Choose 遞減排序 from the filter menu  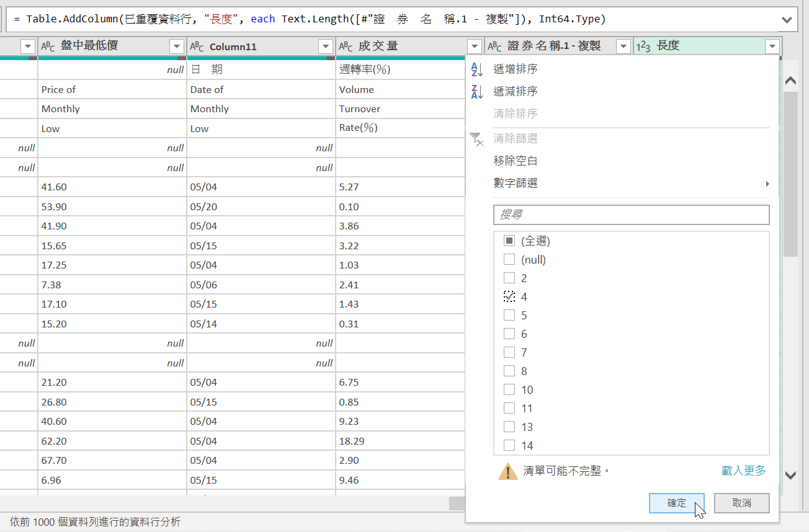tap(516, 92)
